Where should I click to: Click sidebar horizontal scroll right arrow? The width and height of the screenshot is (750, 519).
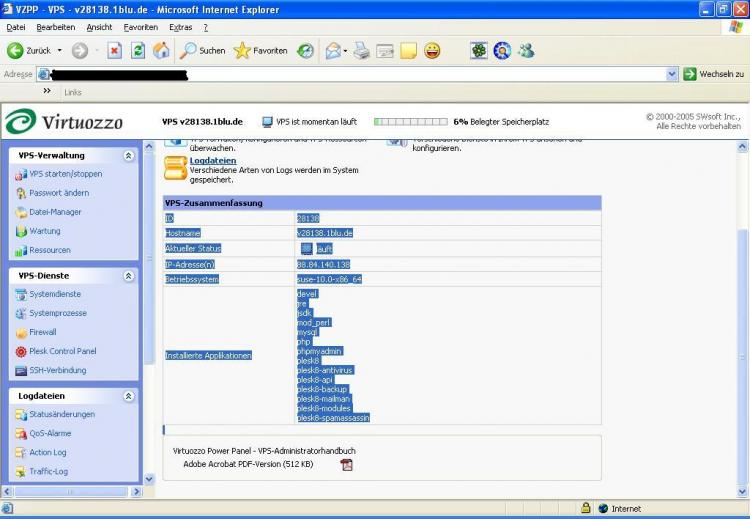[x=136, y=491]
